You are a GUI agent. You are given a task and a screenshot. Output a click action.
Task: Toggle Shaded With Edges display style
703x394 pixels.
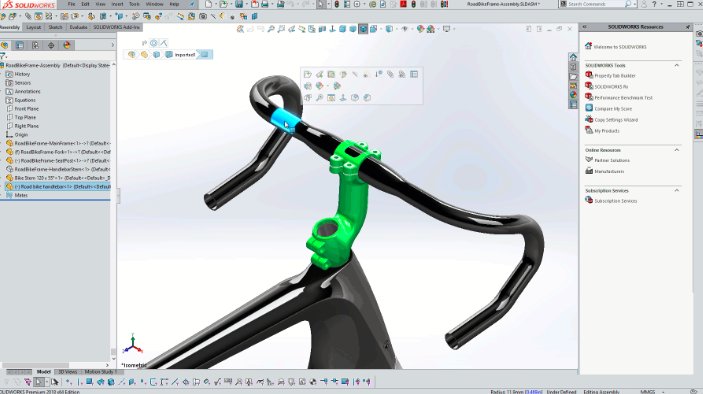click(363, 29)
